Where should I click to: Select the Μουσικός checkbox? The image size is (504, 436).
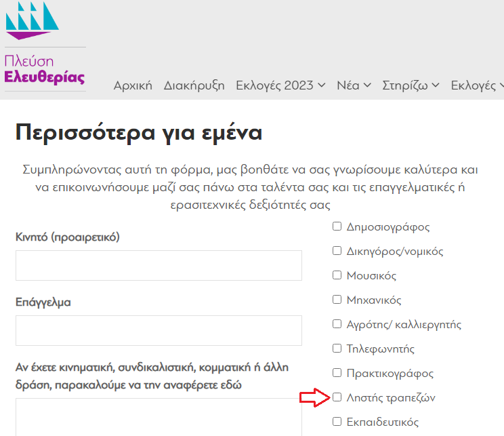(337, 275)
